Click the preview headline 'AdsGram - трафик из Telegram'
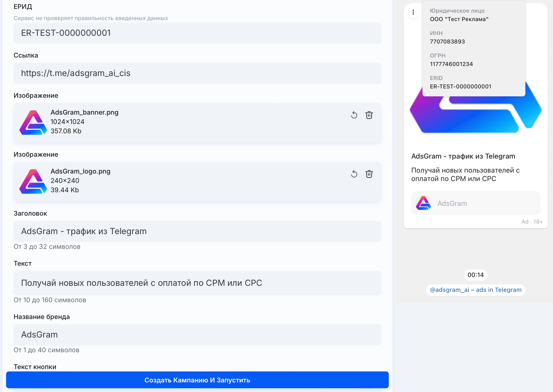The width and height of the screenshot is (553, 392). click(x=463, y=156)
